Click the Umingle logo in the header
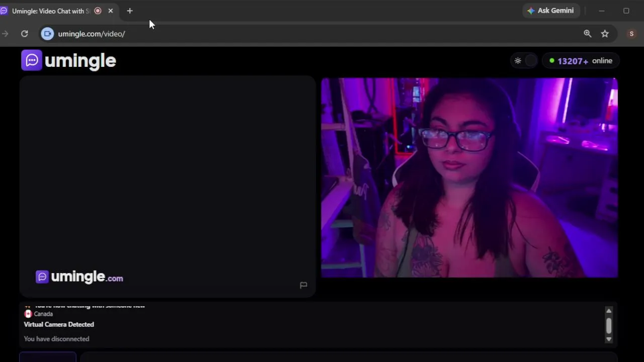 click(x=69, y=61)
